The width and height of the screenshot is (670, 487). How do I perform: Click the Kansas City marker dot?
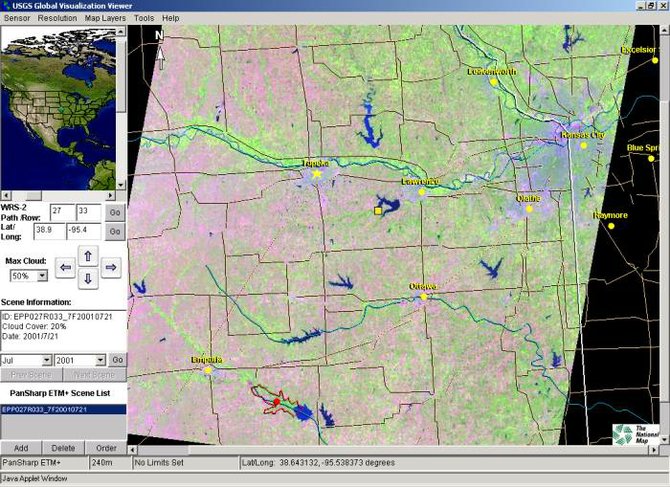pos(583,145)
